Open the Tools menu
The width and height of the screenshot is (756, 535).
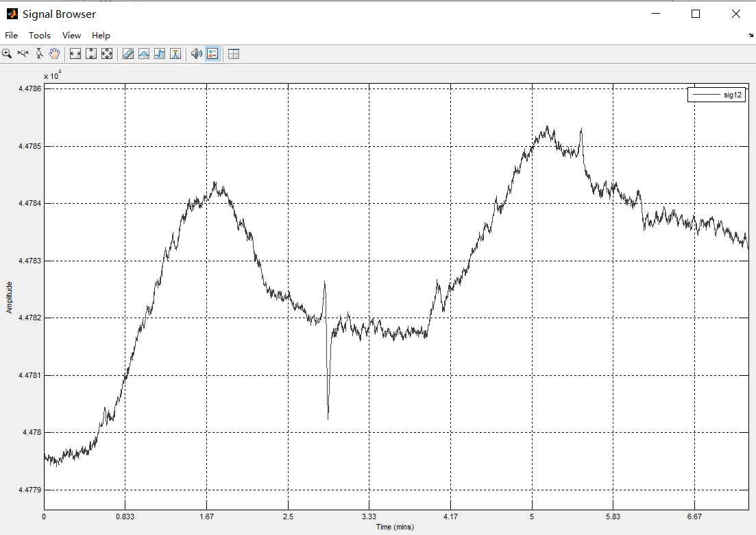pyautogui.click(x=40, y=35)
